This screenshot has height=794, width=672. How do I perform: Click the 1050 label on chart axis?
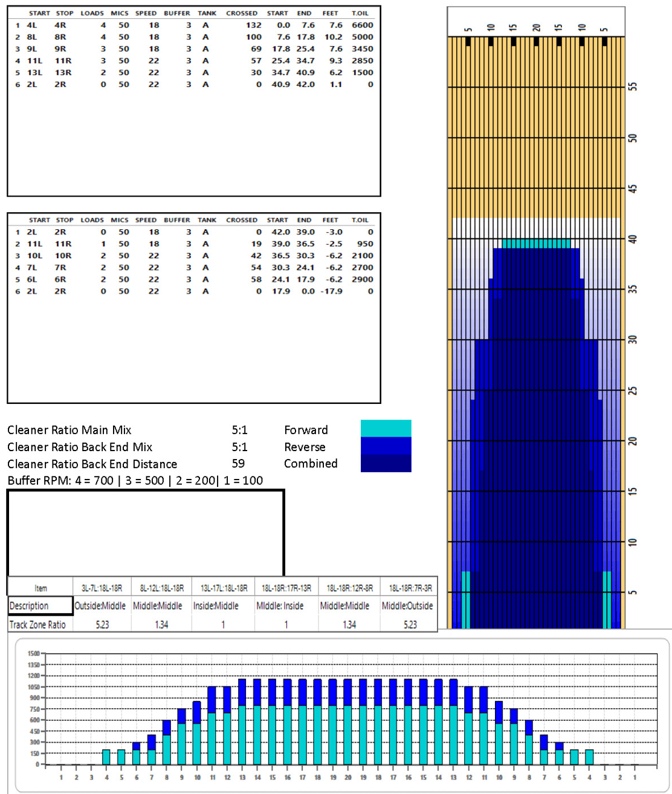[33, 687]
